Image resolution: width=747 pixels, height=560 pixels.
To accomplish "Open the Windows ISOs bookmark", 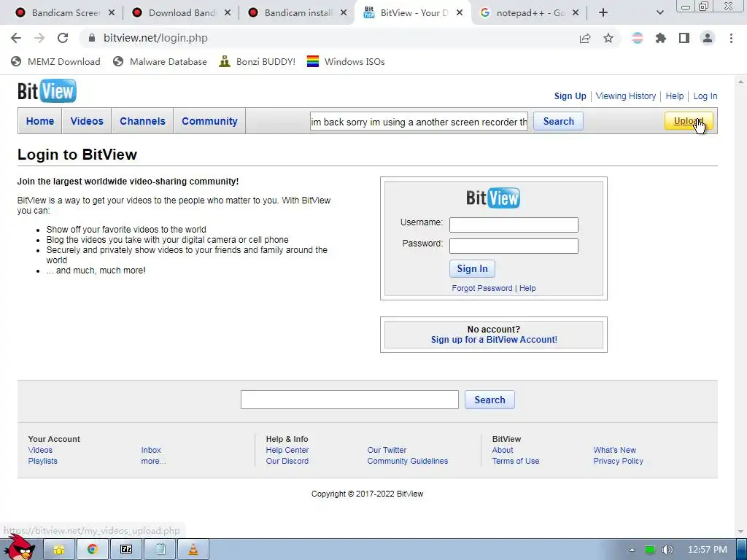I will point(346,61).
